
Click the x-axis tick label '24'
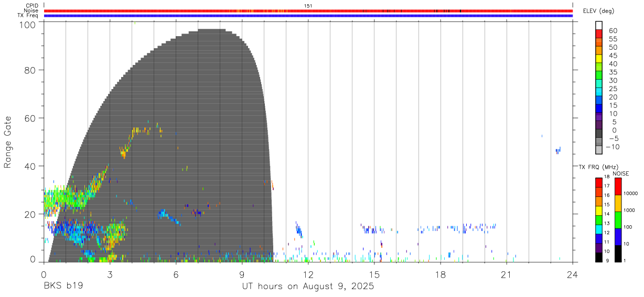point(573,274)
